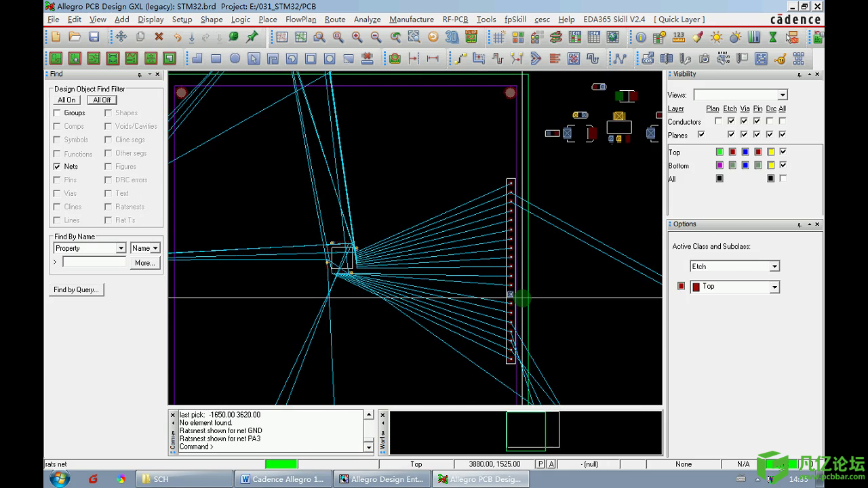Click the shape-add rectangle icon

(216, 58)
